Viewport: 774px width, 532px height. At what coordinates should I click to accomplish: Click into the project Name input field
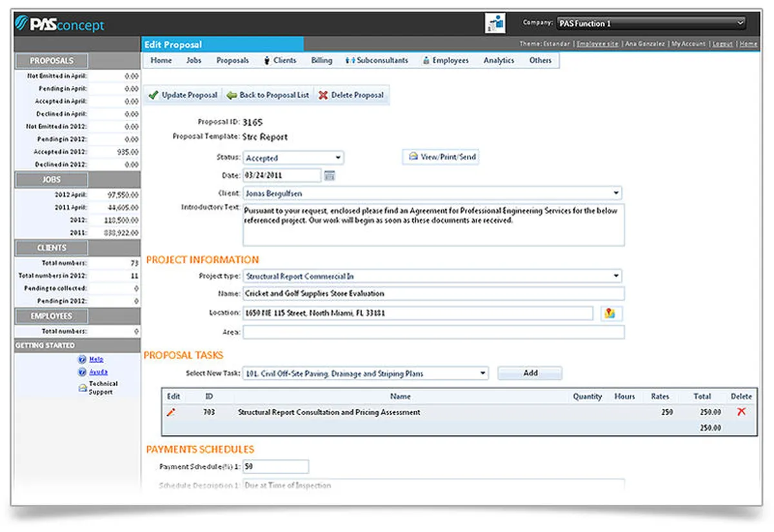tap(433, 294)
